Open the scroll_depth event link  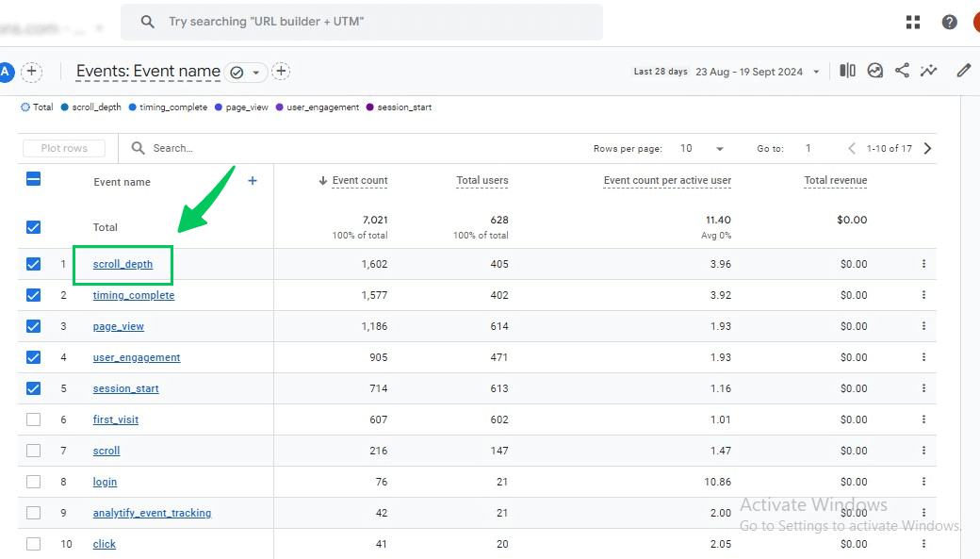pyautogui.click(x=122, y=264)
